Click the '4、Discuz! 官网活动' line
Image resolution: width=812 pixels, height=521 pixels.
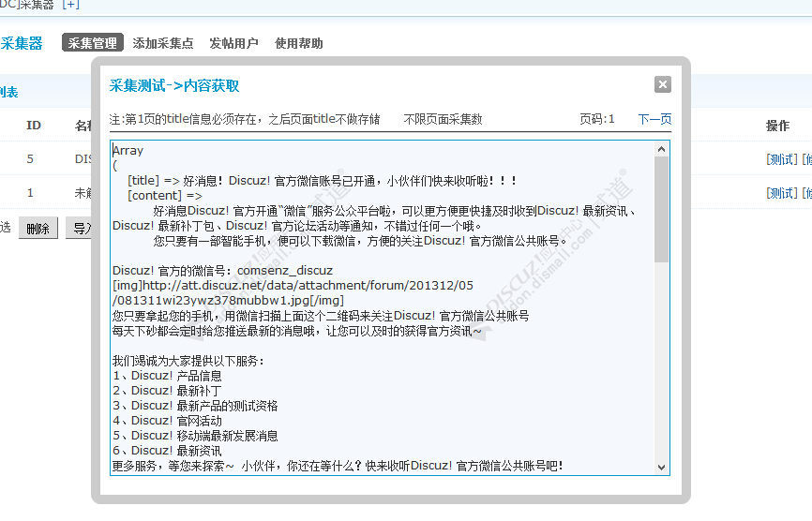point(167,421)
